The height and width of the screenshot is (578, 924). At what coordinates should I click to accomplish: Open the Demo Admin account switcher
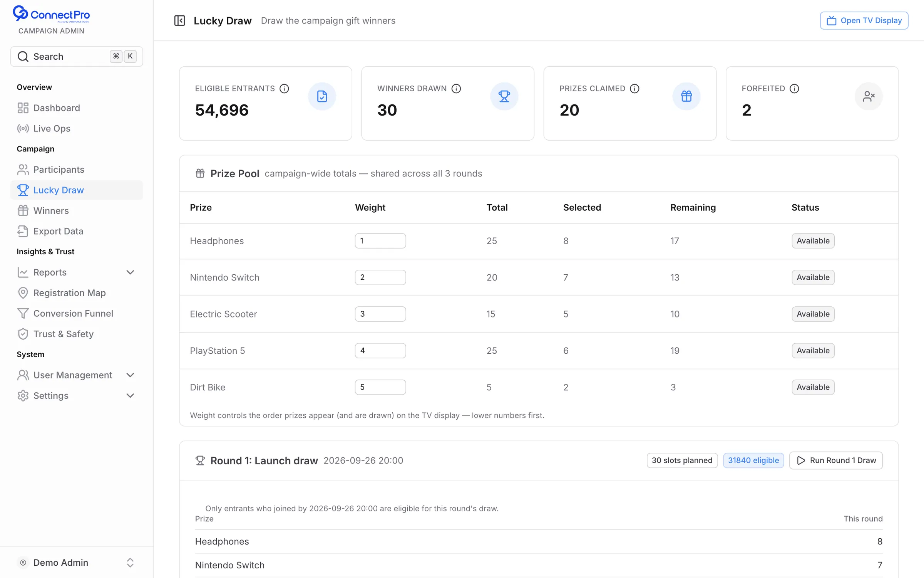[x=77, y=563]
